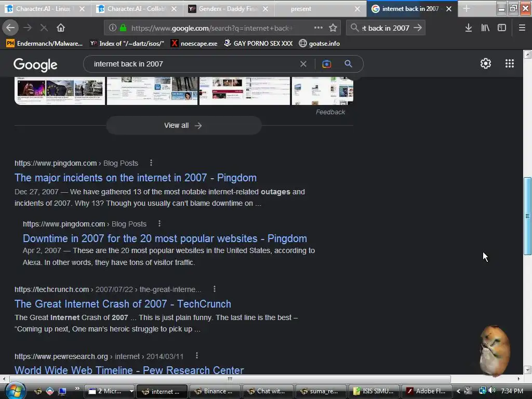Clear the Google search query with X
Viewport: 532px width, 399px height.
tap(303, 64)
